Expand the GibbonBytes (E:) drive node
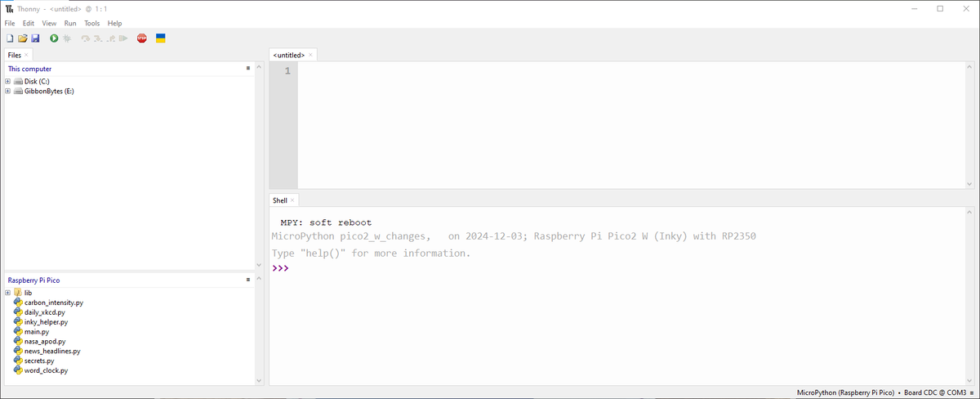The image size is (980, 399). click(8, 92)
